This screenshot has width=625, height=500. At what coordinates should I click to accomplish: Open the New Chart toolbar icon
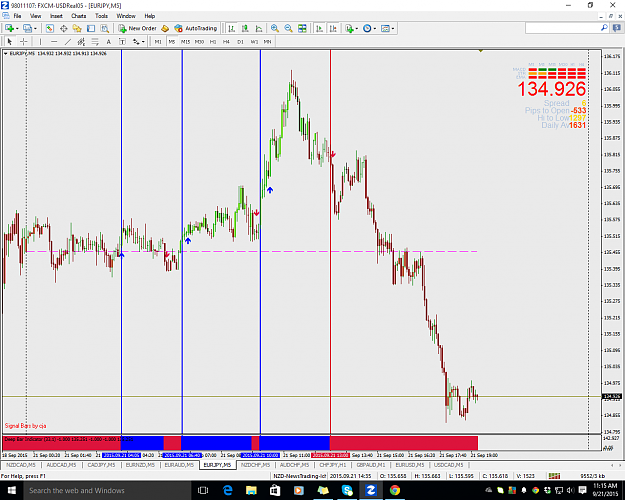(x=9, y=28)
